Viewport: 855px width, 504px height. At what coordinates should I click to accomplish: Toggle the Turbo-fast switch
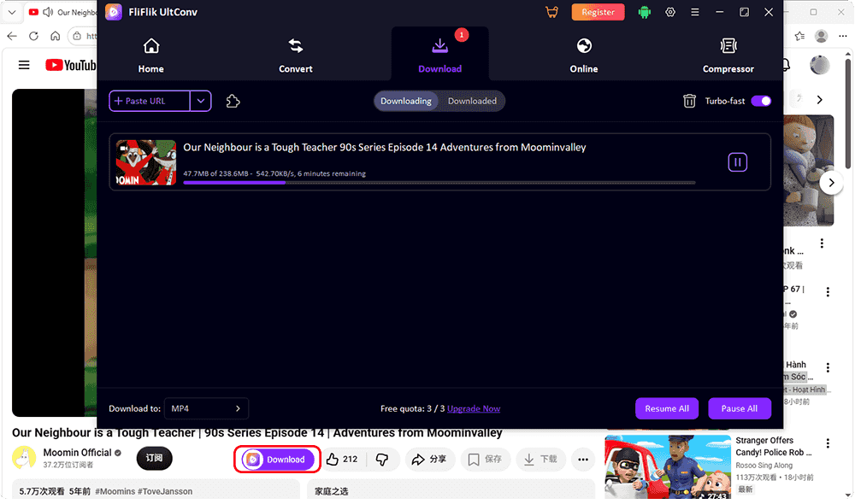(x=761, y=101)
